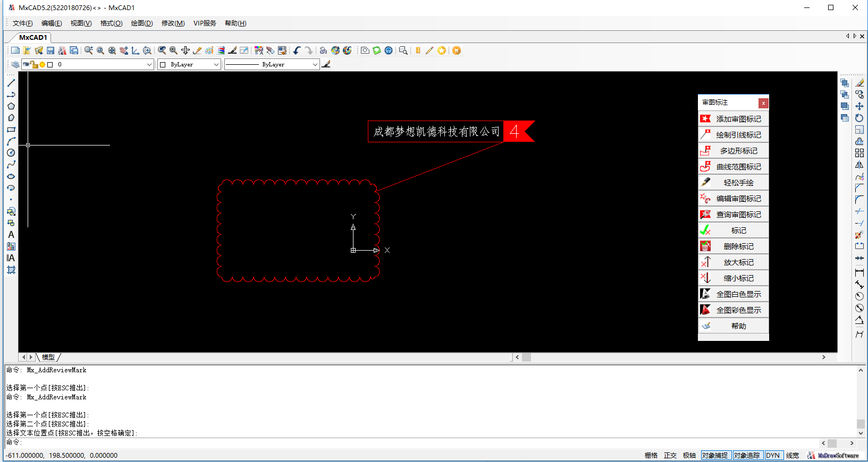Click 曲线范围标记 button
The height and width of the screenshot is (462, 868).
734,167
